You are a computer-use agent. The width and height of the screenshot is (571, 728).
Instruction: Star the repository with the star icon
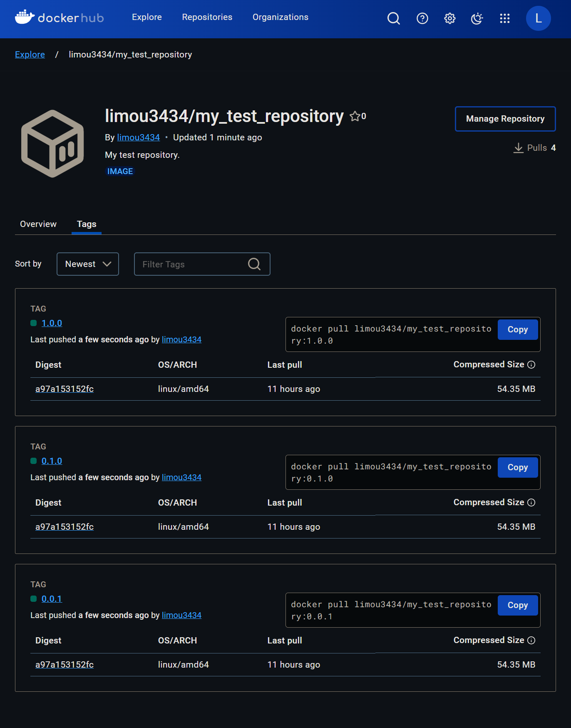coord(355,116)
